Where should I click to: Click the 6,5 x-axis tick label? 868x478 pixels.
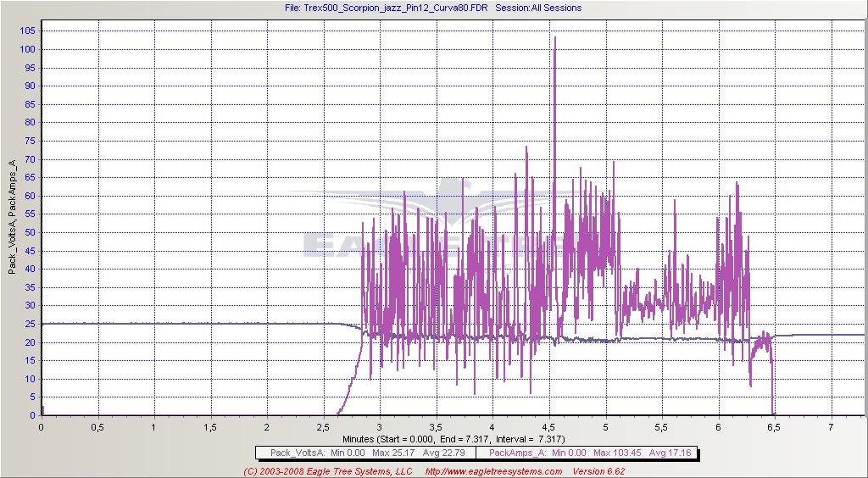[775, 427]
